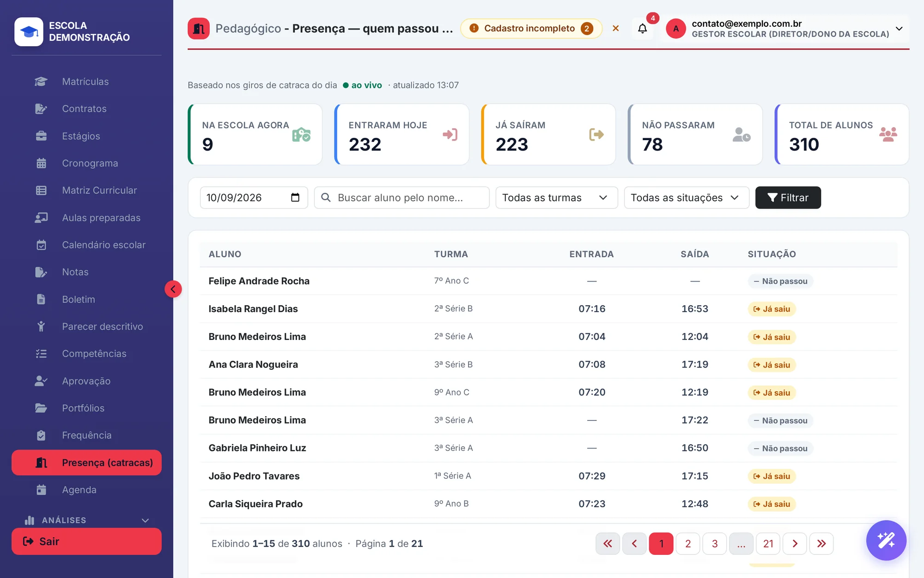Click the Já saiu badge for Isabela Rangel Dias
The image size is (924, 578).
[772, 309]
